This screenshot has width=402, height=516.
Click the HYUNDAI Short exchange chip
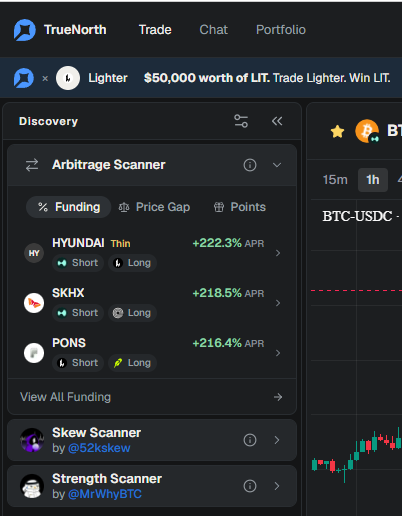78,263
